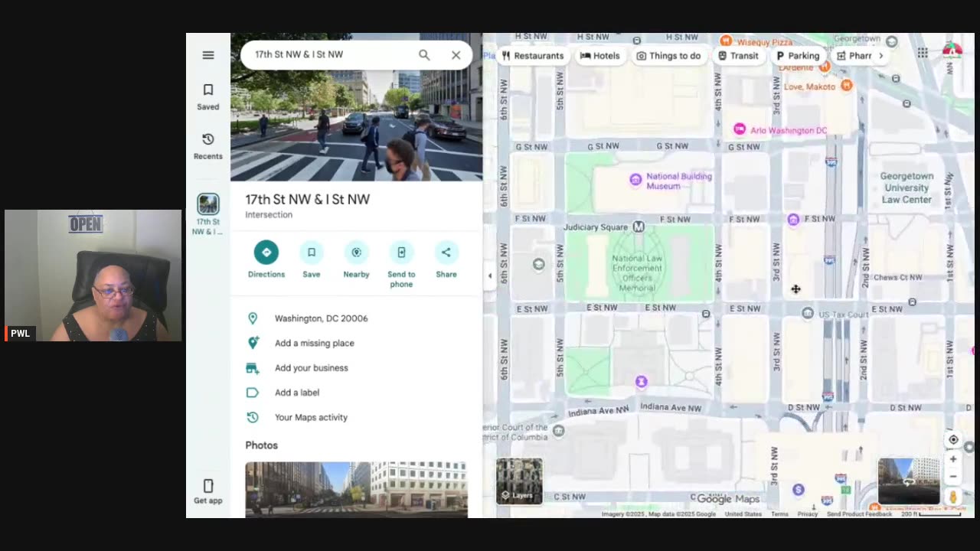Select the Street View pegman
The image size is (980, 551).
pos(953,497)
